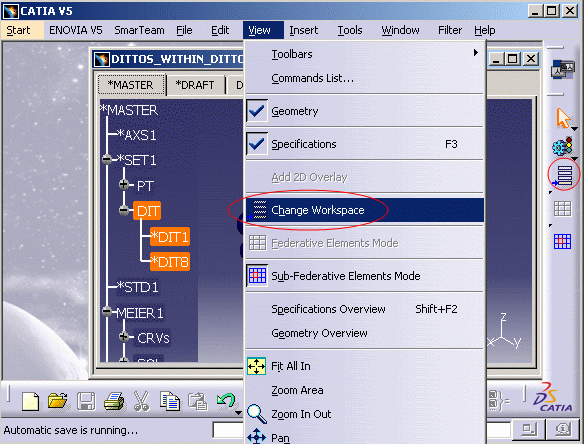585x445 pixels.
Task: Copy using the copy icon
Action: [170, 401]
